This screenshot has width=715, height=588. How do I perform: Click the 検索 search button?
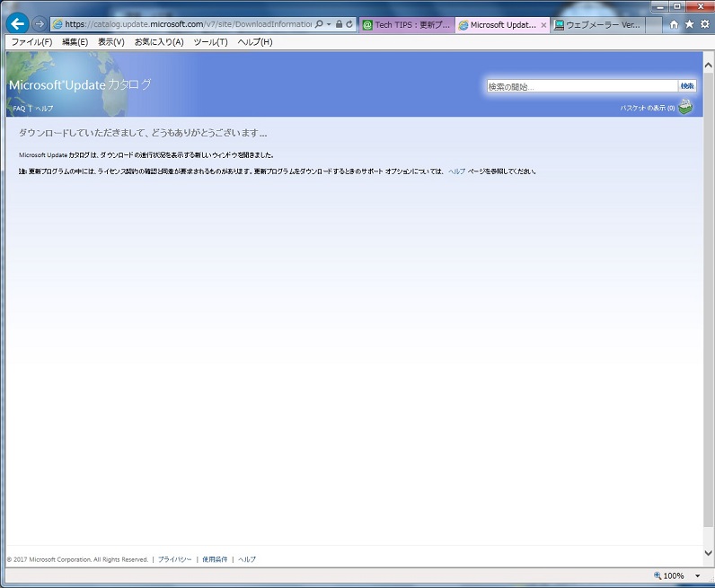[687, 86]
